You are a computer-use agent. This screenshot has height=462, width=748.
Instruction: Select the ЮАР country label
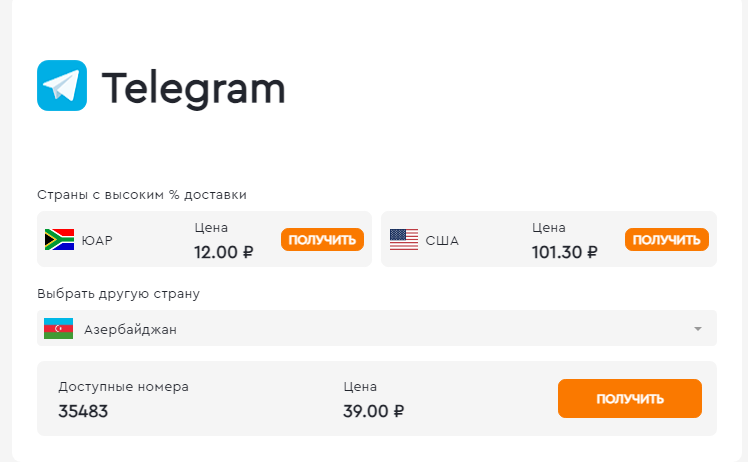coord(97,241)
